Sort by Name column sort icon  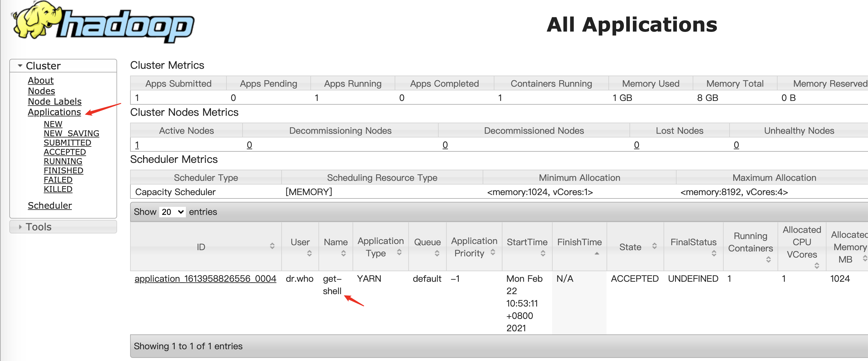click(x=343, y=253)
